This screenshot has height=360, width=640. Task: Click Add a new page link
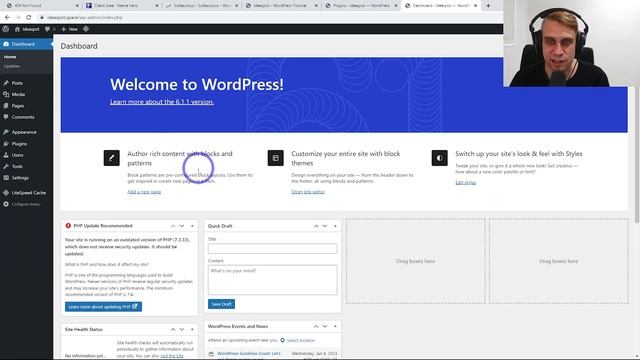[x=144, y=192]
